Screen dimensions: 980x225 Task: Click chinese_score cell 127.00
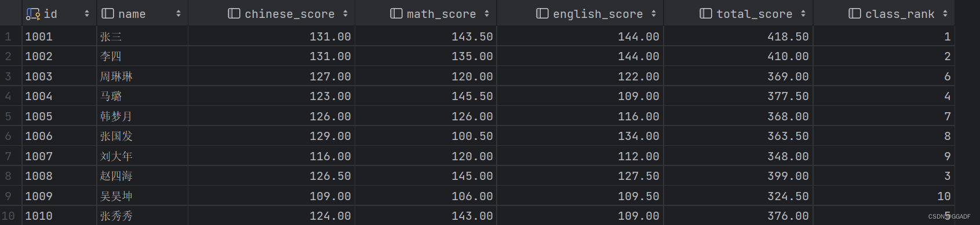click(x=271, y=76)
